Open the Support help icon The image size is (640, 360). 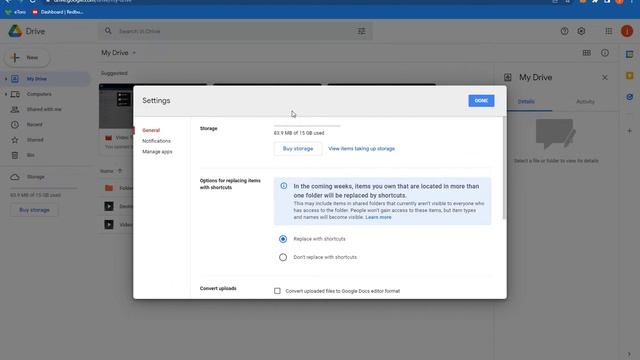564,31
